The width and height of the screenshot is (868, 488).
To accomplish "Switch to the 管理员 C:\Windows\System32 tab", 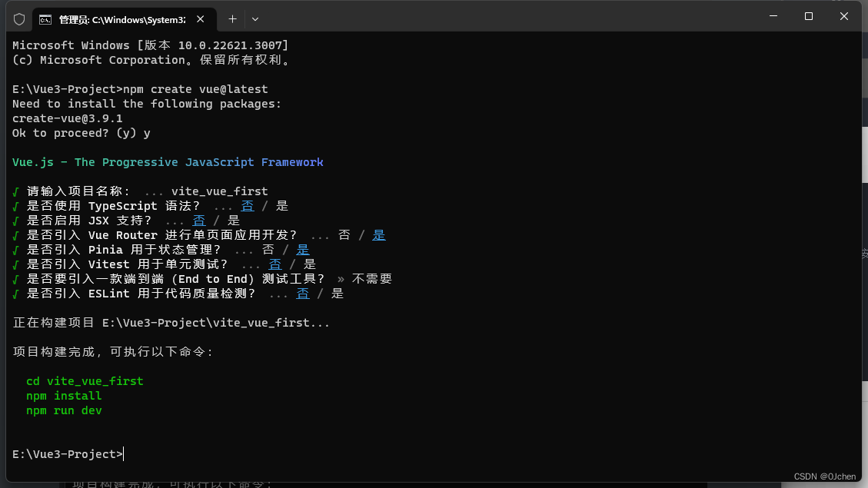I will click(x=125, y=19).
